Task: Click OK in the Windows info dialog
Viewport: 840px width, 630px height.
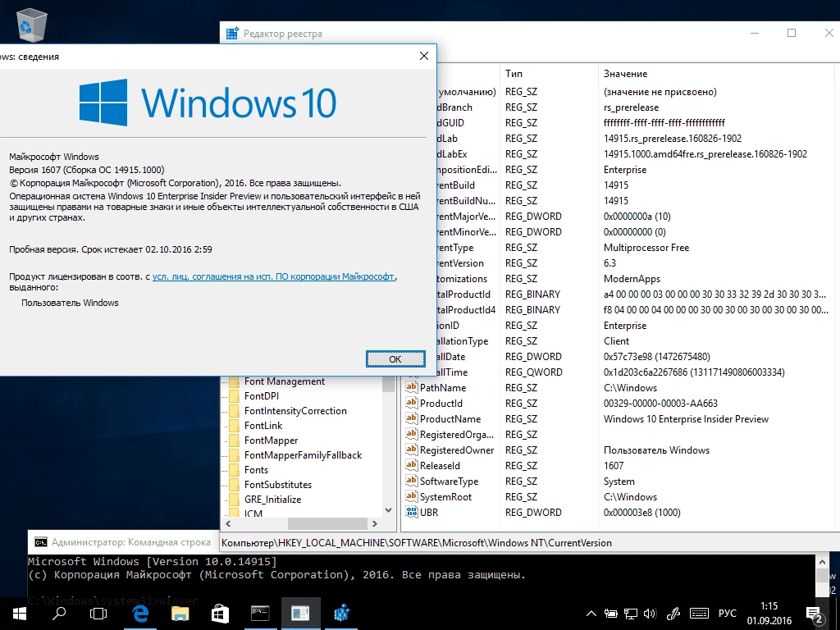Action: (395, 359)
